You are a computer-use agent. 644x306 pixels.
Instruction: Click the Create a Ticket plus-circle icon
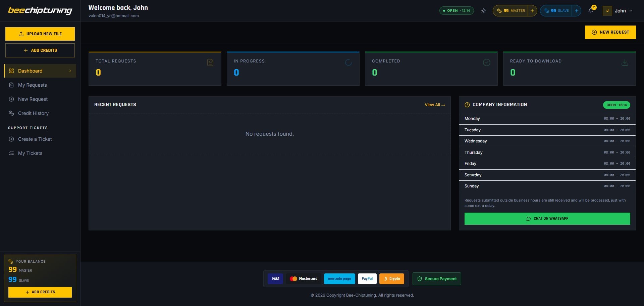tap(11, 139)
